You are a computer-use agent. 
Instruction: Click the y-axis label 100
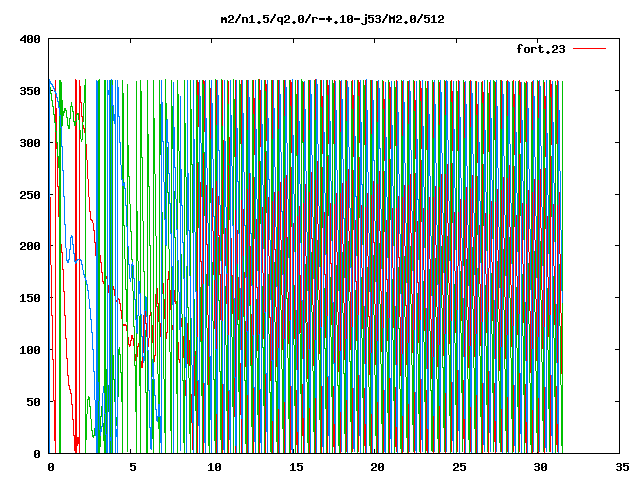pos(30,350)
